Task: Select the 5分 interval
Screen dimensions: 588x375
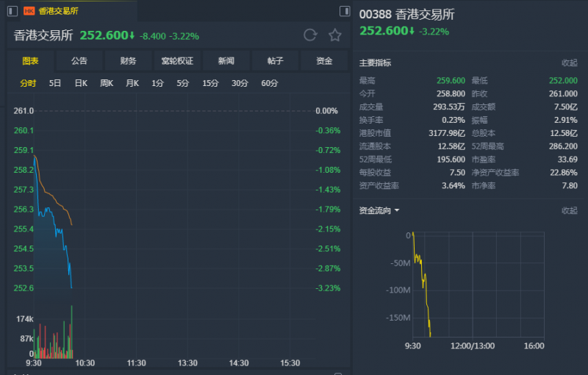Action: pos(182,83)
